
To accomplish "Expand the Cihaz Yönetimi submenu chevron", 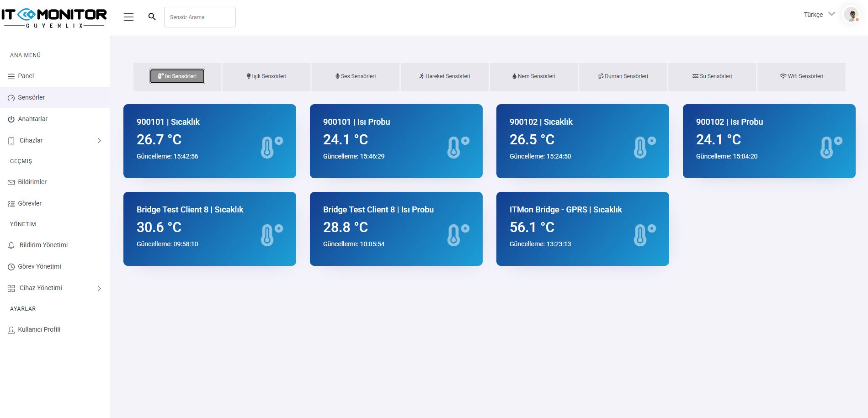I will [x=99, y=288].
